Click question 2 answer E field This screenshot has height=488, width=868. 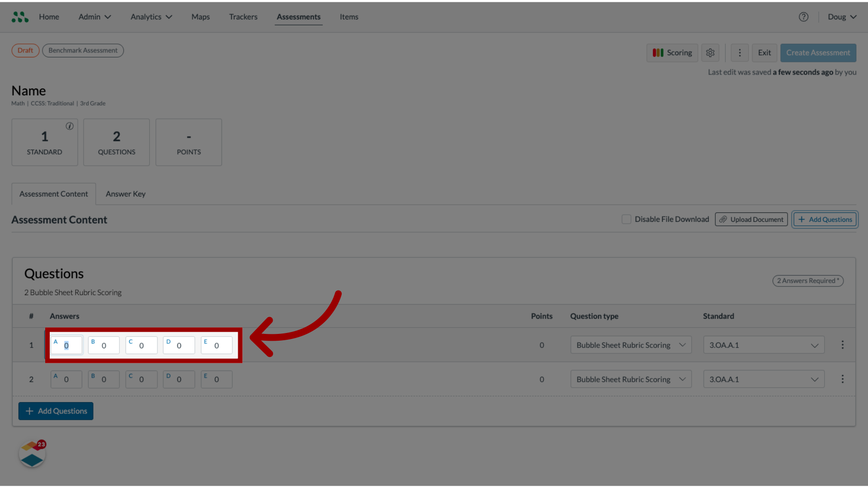tap(217, 379)
